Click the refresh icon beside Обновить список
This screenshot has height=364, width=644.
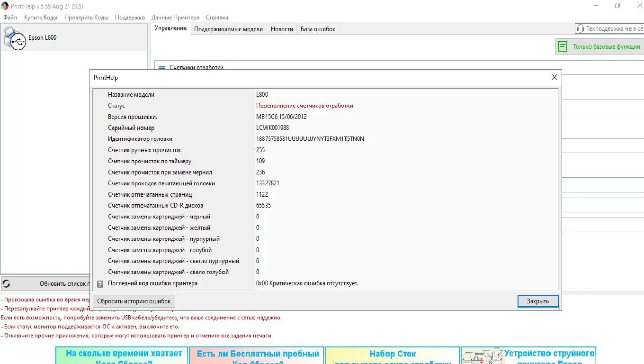click(x=6, y=284)
